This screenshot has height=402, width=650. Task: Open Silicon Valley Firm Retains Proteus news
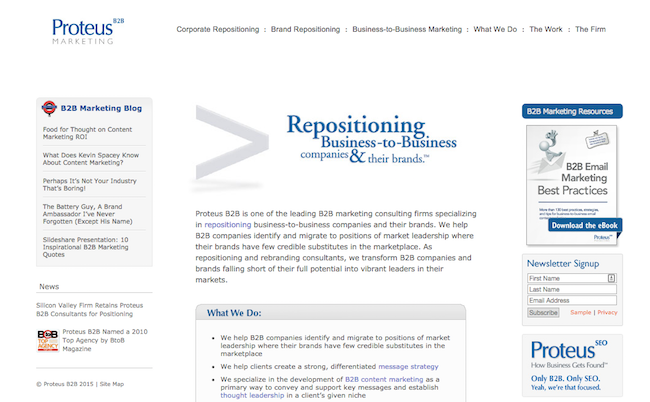coord(90,310)
